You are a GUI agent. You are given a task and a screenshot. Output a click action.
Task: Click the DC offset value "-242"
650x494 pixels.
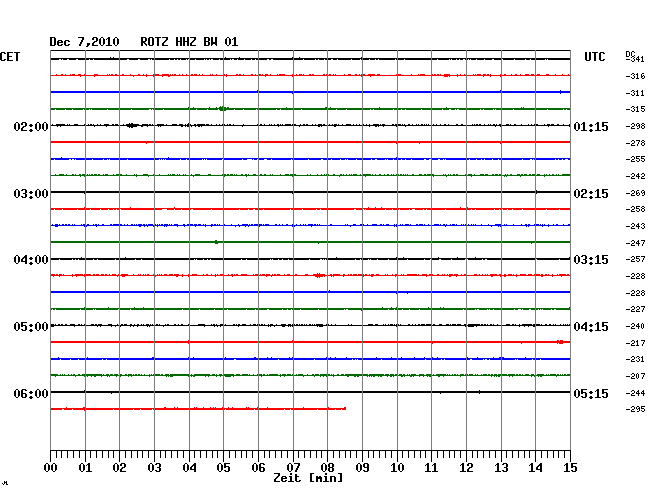(x=635, y=176)
